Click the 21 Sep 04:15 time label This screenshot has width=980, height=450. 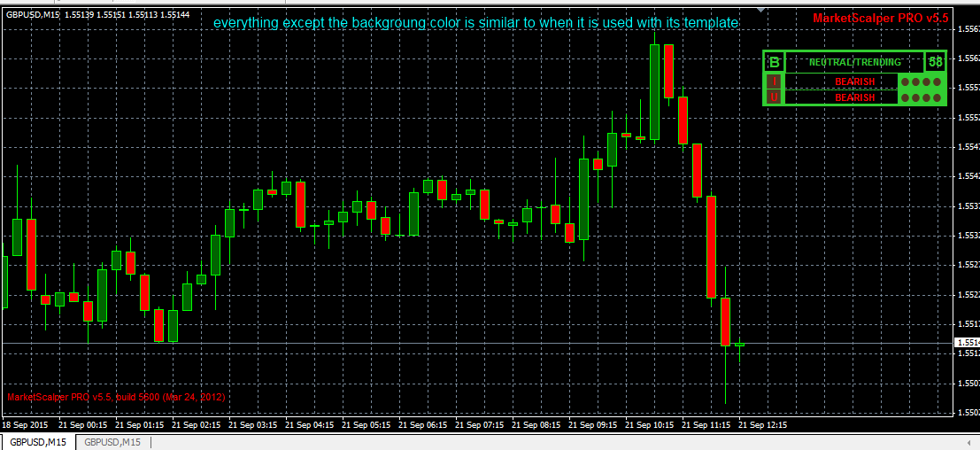[309, 424]
